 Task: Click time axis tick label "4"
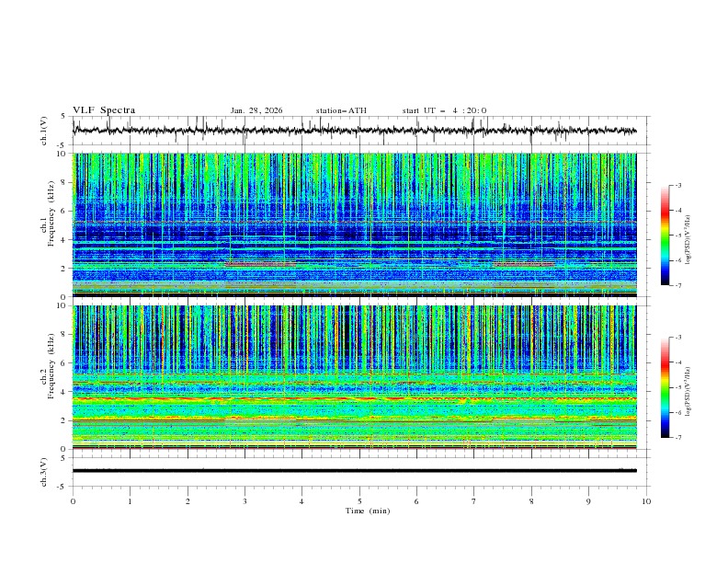[x=301, y=501]
